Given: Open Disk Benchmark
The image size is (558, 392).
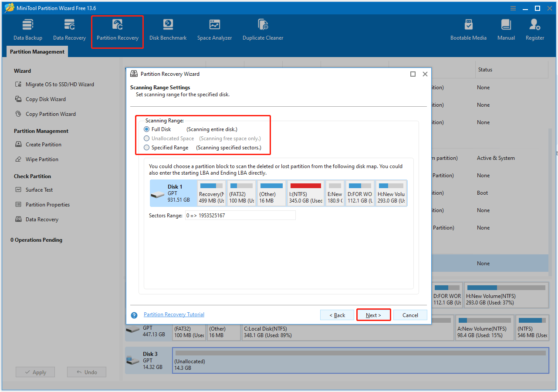Looking at the screenshot, I should coord(168,30).
